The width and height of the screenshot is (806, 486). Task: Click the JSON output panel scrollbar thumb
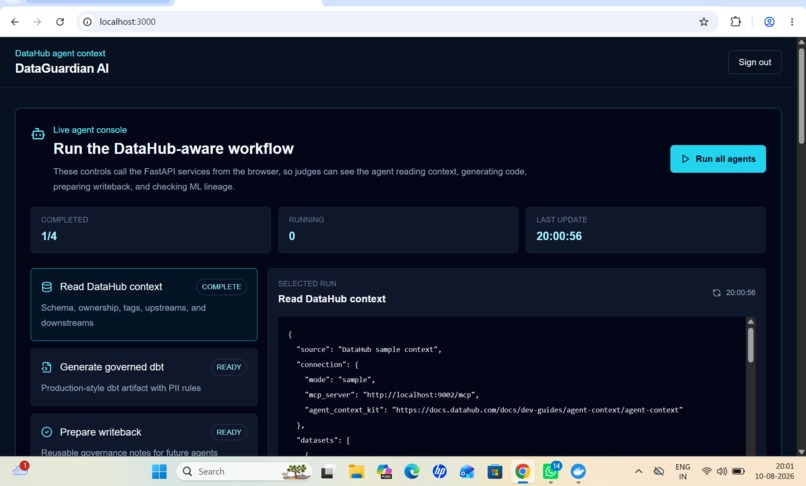click(x=750, y=345)
